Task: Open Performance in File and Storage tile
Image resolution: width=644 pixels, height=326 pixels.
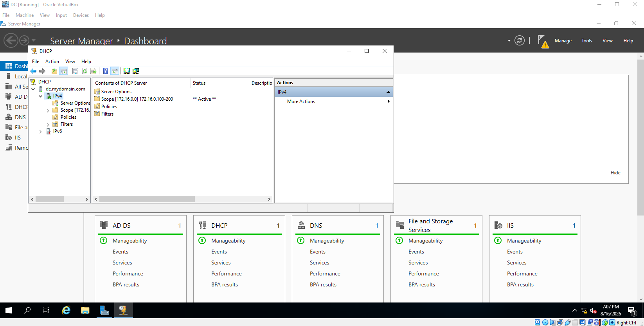Action: (x=424, y=273)
